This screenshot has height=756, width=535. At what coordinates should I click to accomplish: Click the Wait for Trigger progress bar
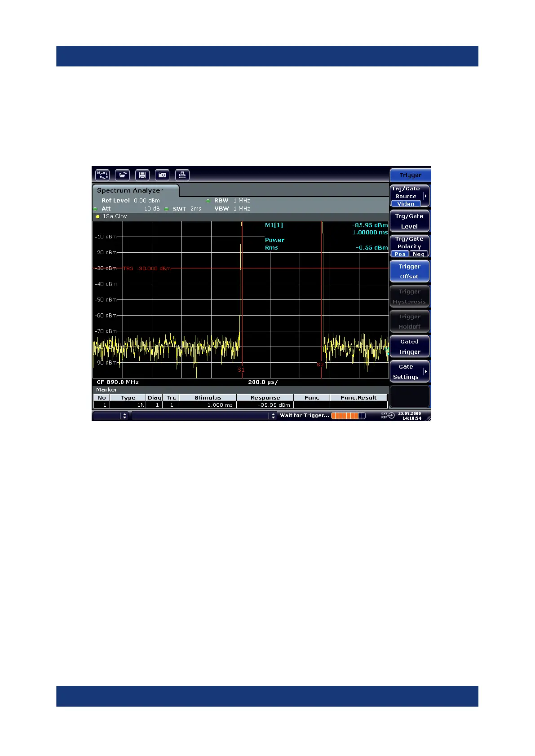[348, 416]
